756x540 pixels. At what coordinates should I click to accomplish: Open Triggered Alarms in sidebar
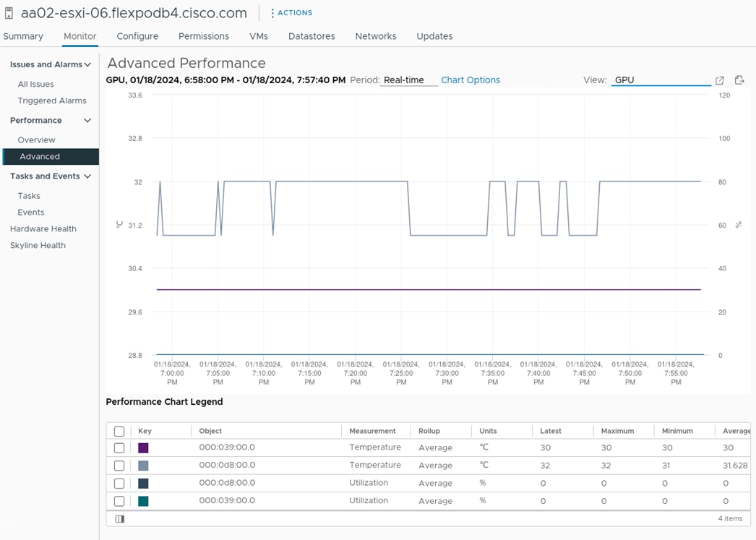[52, 100]
